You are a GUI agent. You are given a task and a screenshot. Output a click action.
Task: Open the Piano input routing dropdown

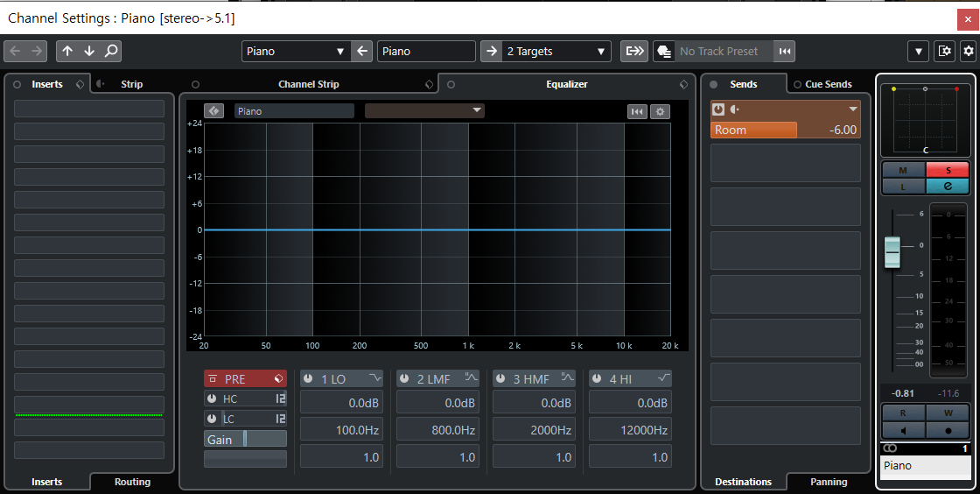click(297, 52)
